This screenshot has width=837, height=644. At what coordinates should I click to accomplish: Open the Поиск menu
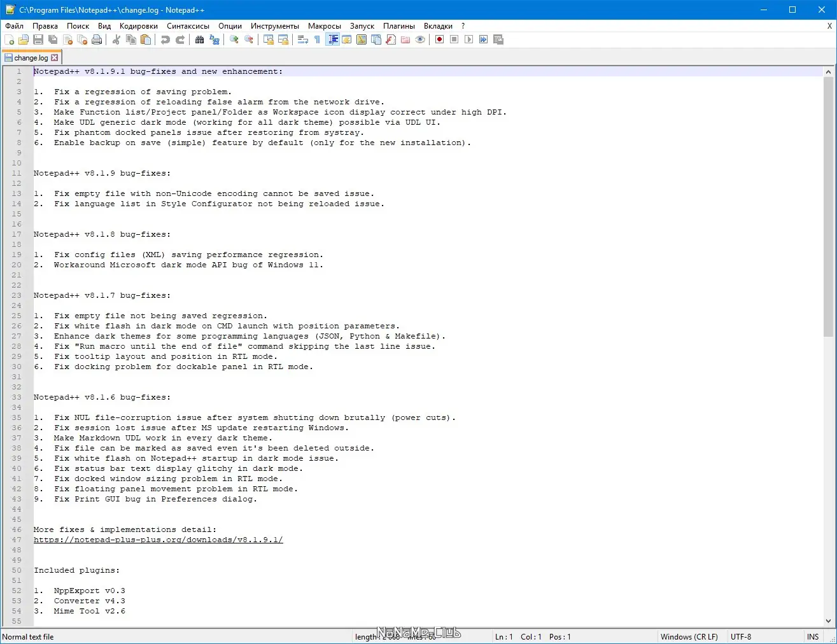pos(78,26)
